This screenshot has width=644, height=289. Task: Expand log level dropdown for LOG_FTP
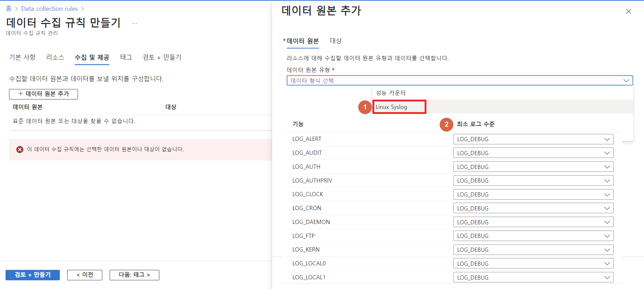coord(533,236)
